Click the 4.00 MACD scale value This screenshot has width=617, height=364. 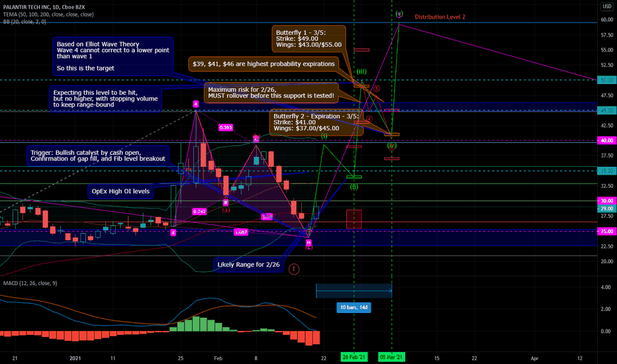(x=606, y=288)
